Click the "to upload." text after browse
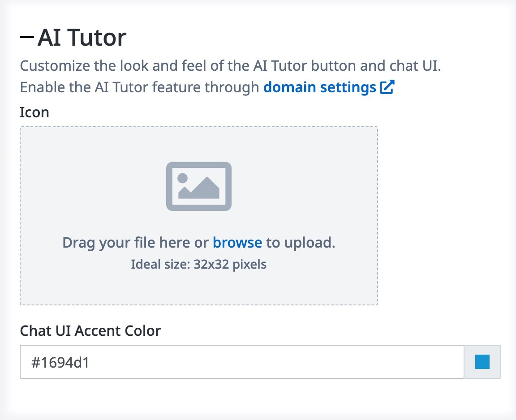516x420 pixels. [x=301, y=243]
